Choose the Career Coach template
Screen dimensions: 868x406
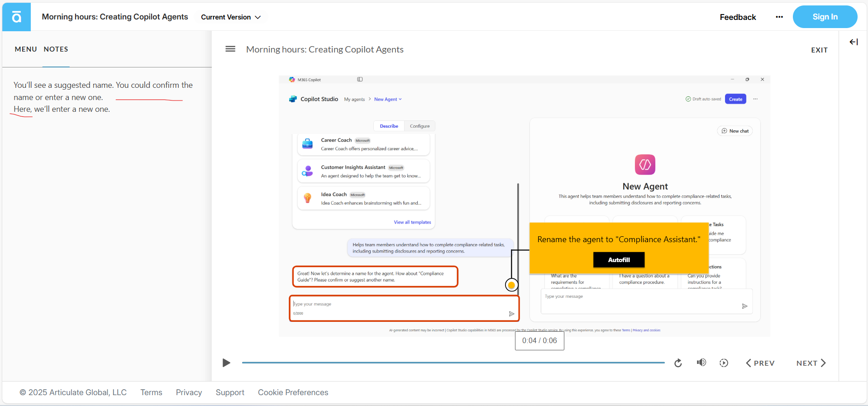pyautogui.click(x=363, y=144)
